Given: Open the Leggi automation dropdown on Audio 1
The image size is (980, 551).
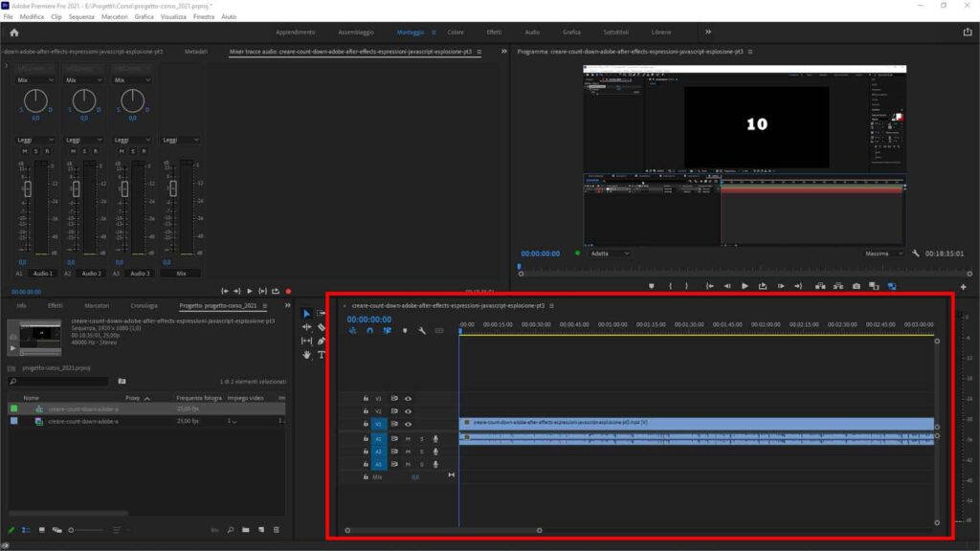Looking at the screenshot, I should click(32, 139).
